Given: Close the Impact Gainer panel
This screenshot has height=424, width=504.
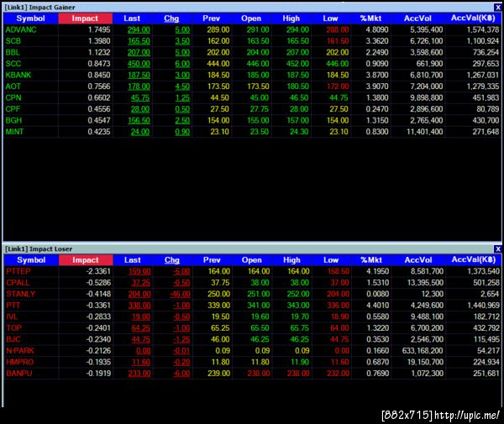Looking at the screenshot, I should click(498, 8).
